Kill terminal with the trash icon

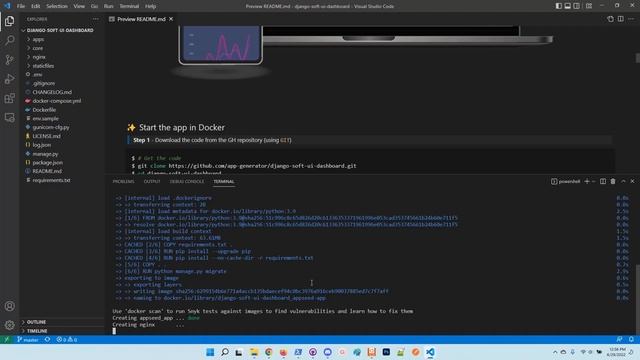pyautogui.click(x=613, y=181)
